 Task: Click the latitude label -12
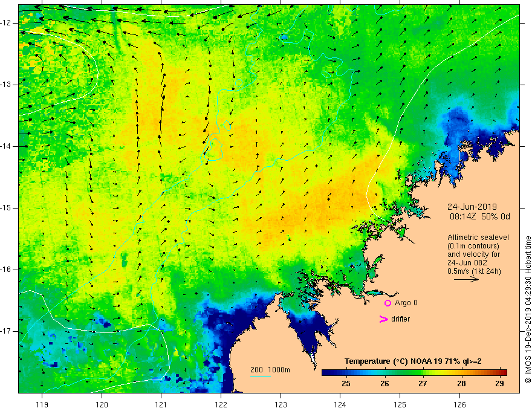[x=6, y=23]
